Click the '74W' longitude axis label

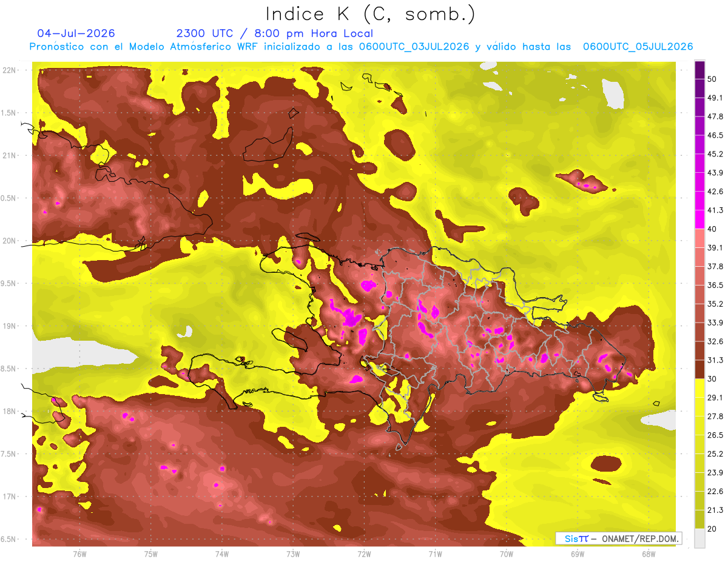(222, 554)
